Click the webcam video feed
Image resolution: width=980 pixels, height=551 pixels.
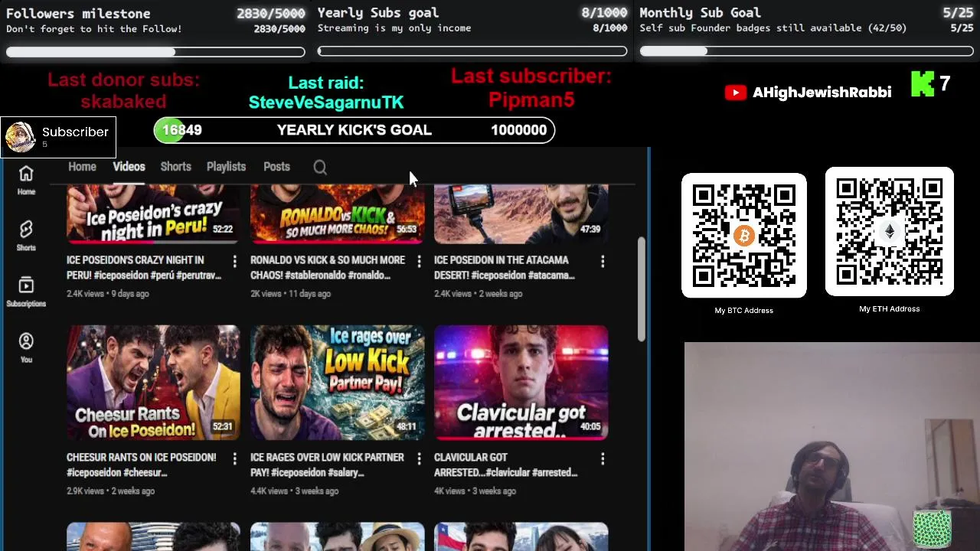(831, 446)
